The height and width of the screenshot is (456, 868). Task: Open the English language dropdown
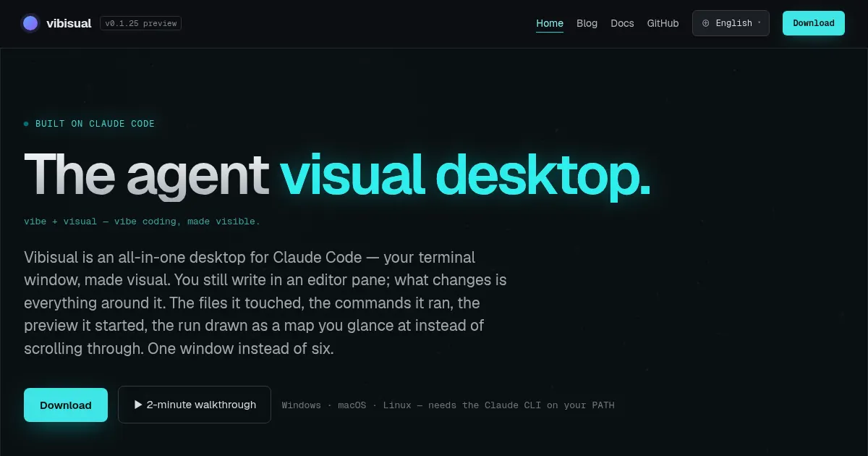coord(731,23)
